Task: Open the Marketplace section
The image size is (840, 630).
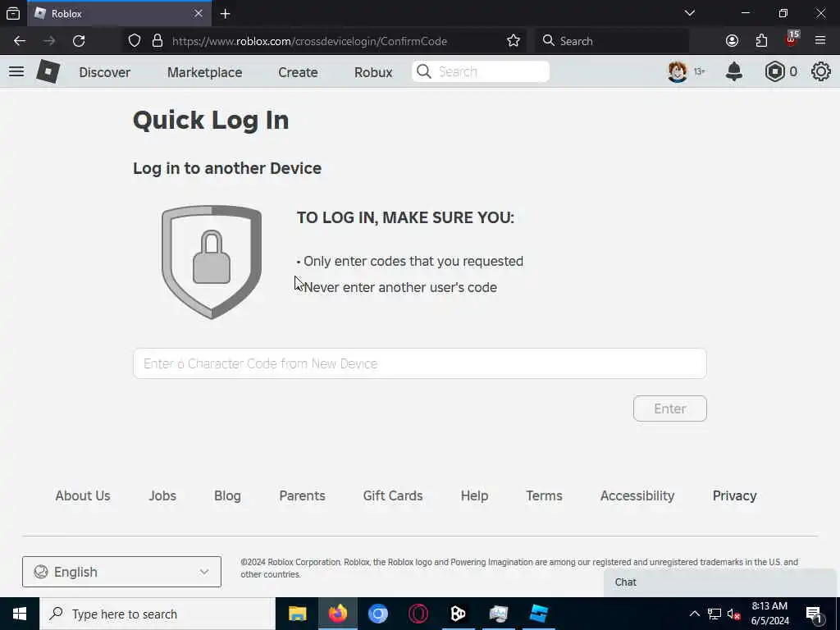Action: pyautogui.click(x=204, y=72)
